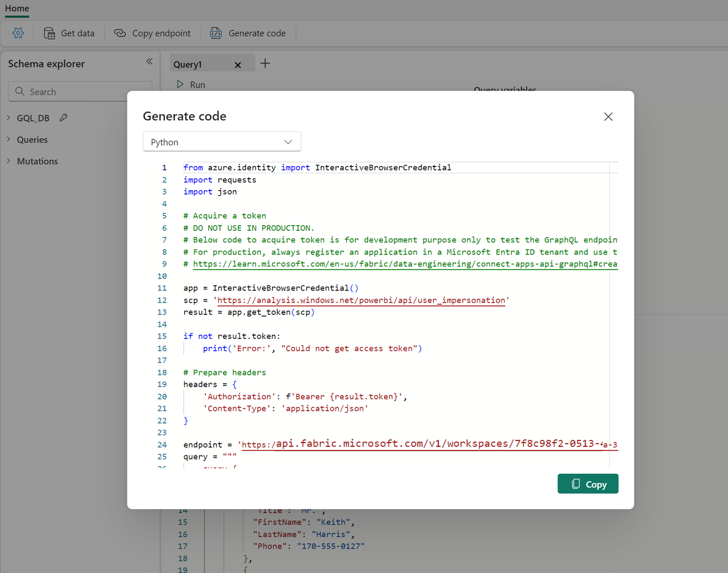Click the clipboard icon on the Copy button
The image size is (728, 573).
[x=576, y=483]
